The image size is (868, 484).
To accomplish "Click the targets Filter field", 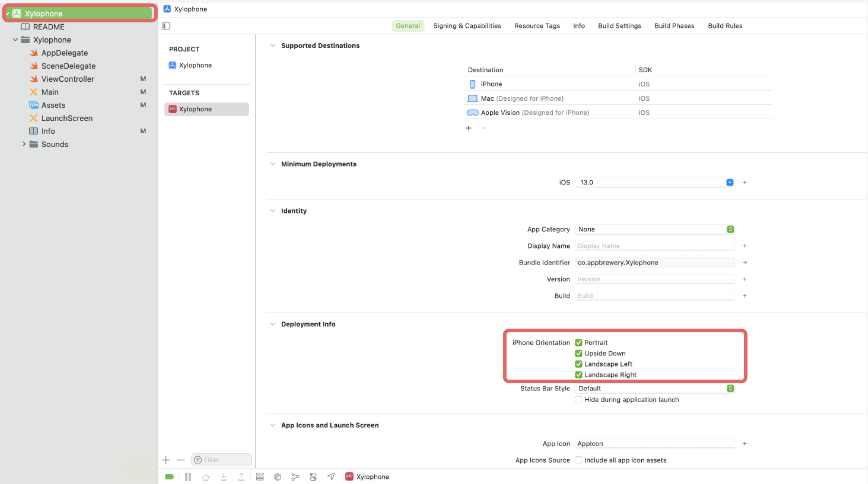I will pyautogui.click(x=221, y=460).
